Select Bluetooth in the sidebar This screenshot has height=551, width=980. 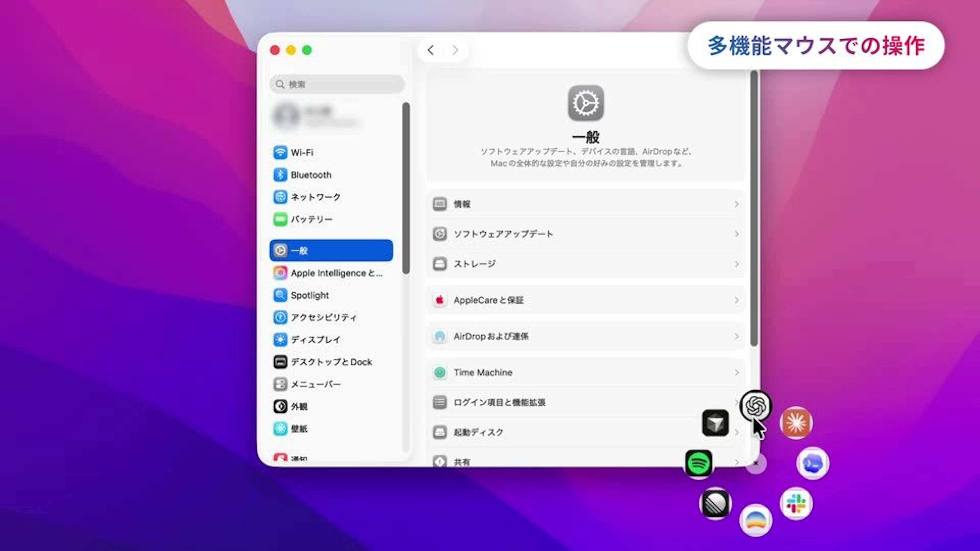(x=331, y=175)
